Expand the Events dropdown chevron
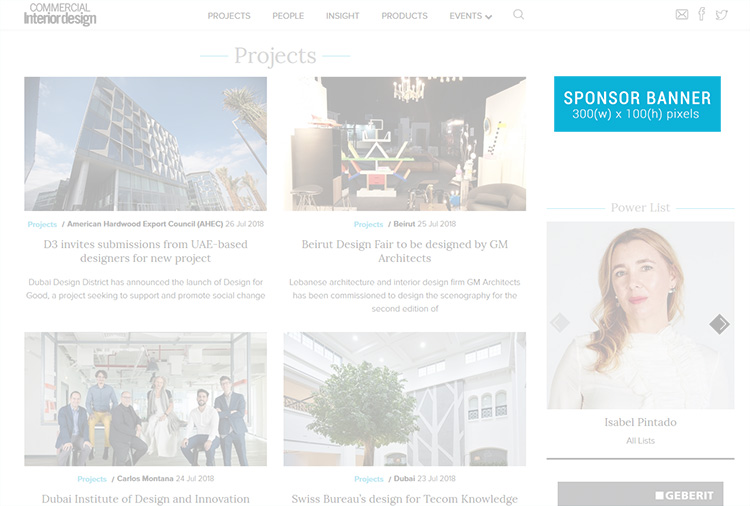This screenshot has width=750, height=506. tap(488, 17)
